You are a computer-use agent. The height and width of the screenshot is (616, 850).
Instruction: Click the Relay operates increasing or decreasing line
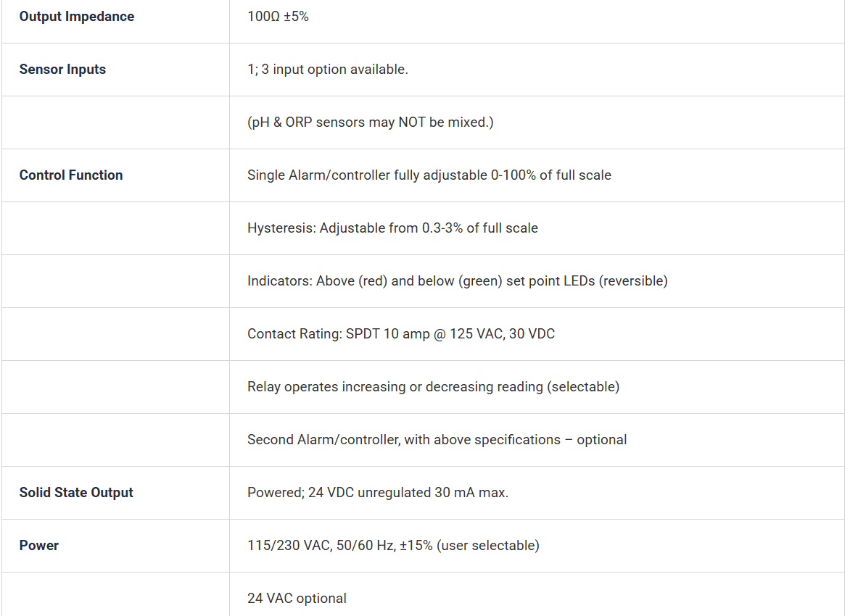coord(433,387)
